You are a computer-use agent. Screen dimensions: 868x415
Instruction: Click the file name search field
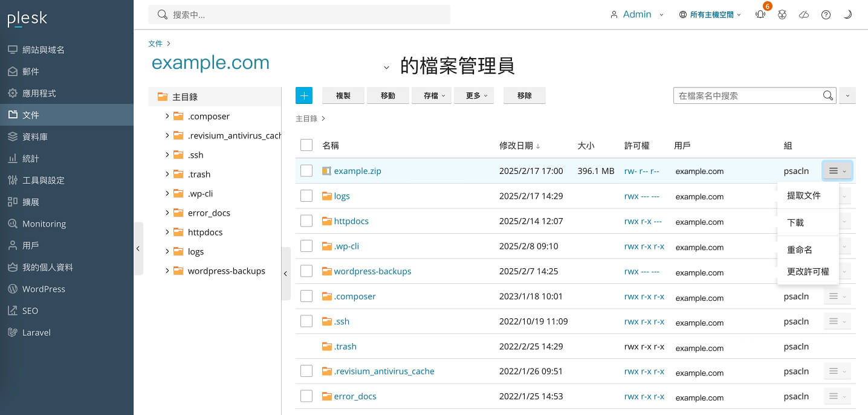pos(747,95)
